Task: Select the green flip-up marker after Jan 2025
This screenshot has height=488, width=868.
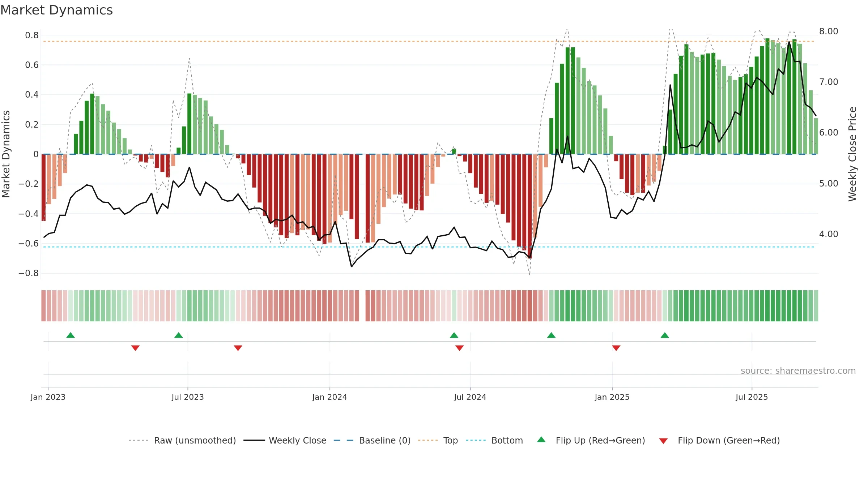Action: (x=665, y=335)
